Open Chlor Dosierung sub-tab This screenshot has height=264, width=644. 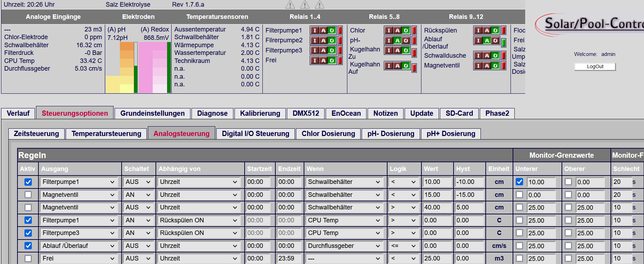[x=328, y=134]
